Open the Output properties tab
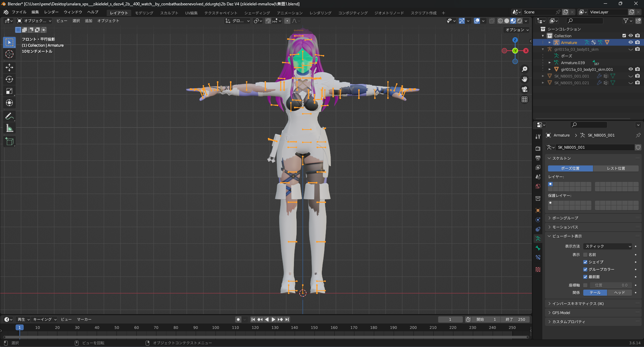 click(x=538, y=158)
